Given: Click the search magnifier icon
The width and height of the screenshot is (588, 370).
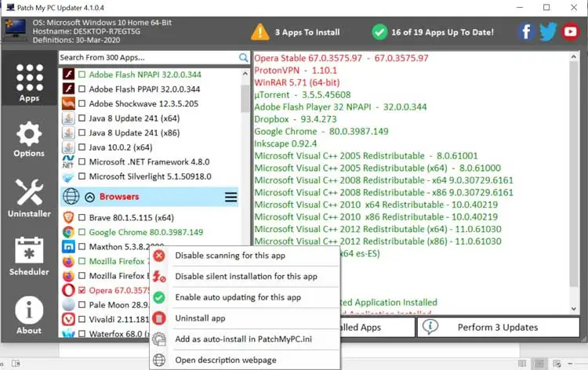Looking at the screenshot, I should coord(243,57).
